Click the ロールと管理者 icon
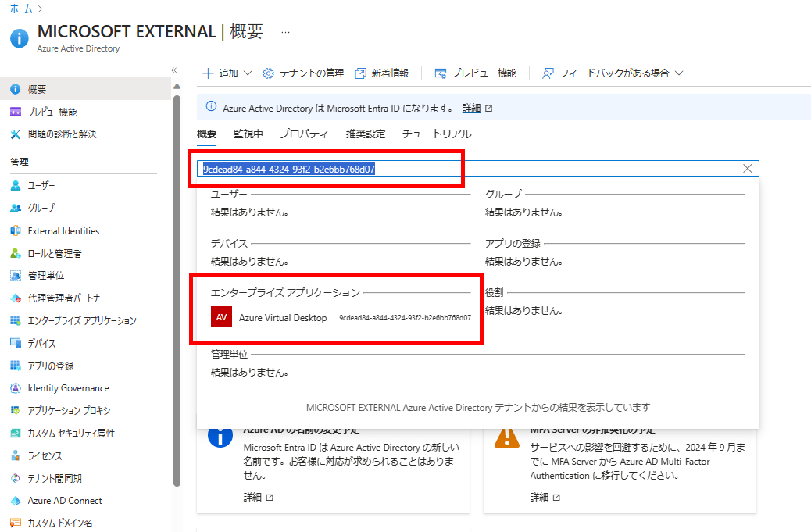Viewport: 811px width, 532px height. (x=16, y=253)
